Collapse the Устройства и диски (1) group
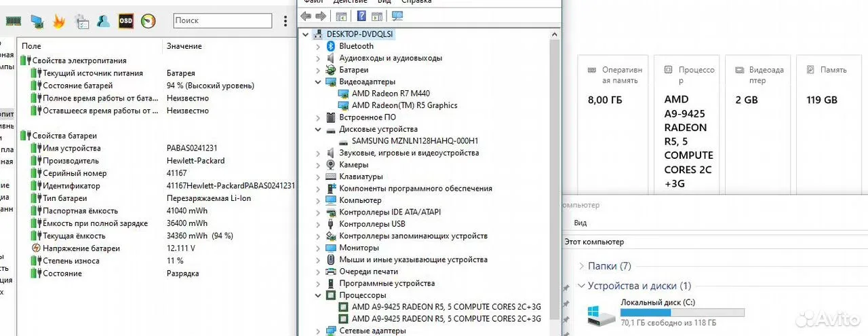 point(580,286)
